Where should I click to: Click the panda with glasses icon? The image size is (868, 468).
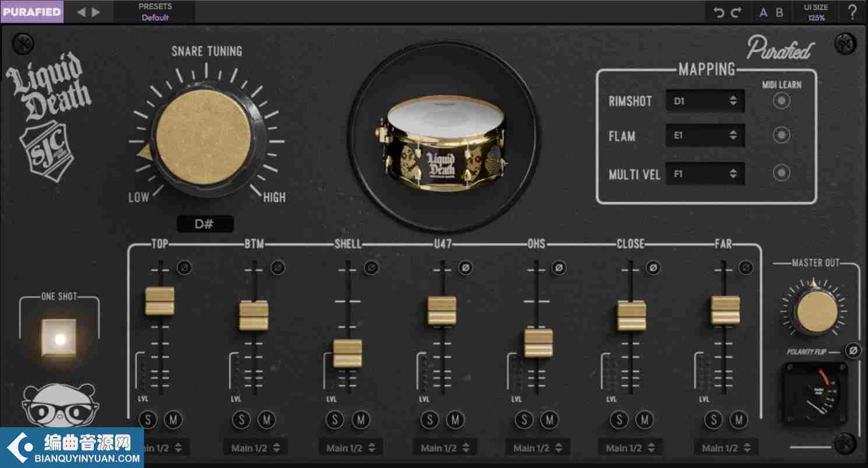click(x=61, y=406)
